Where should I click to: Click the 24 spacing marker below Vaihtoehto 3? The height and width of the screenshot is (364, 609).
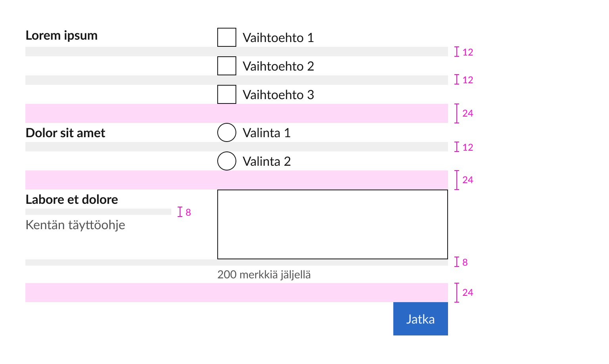pyautogui.click(x=467, y=113)
